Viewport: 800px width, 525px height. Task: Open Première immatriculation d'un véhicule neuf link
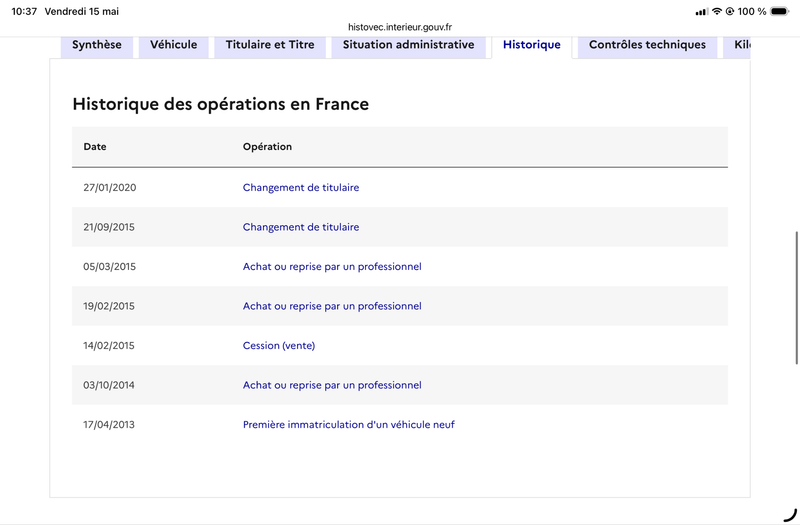tap(348, 424)
